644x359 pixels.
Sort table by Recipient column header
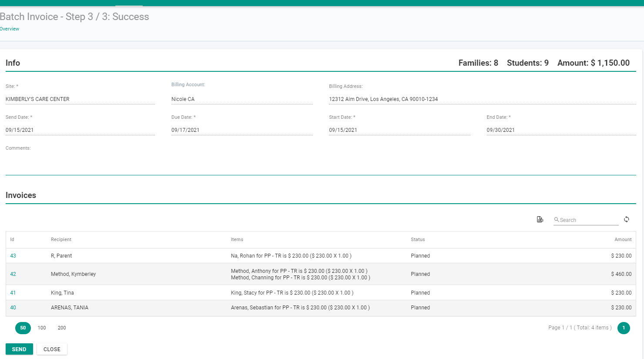(61, 239)
